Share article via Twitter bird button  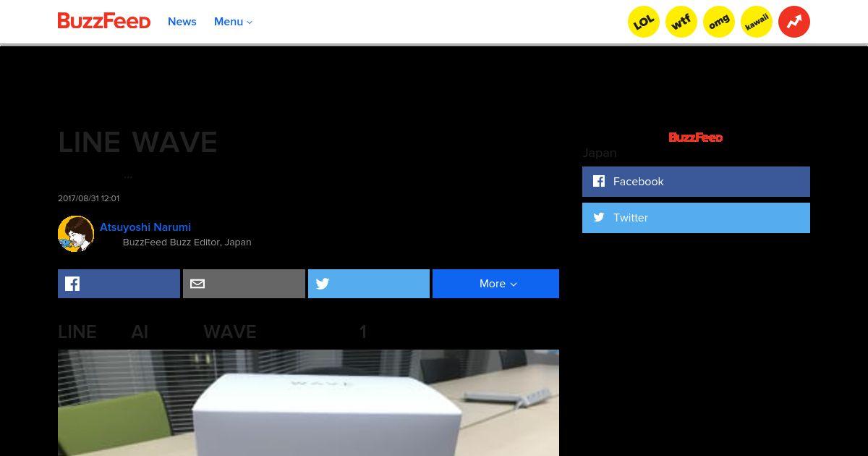369,284
